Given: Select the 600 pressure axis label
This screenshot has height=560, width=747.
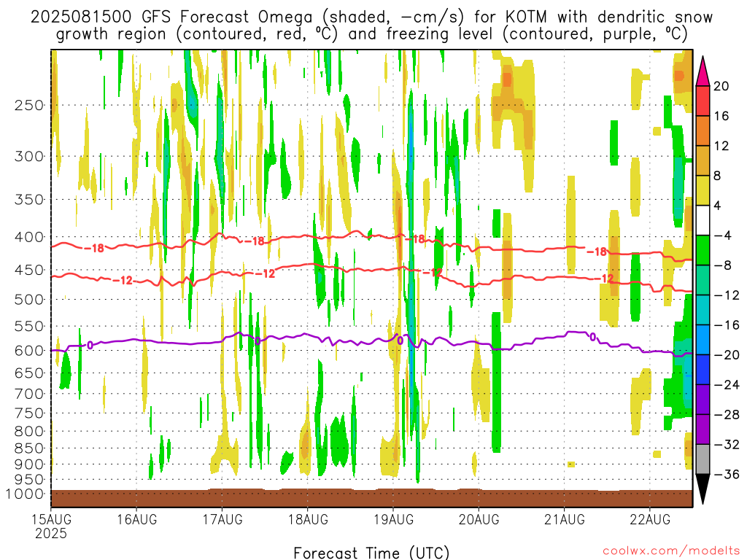Looking at the screenshot, I should [29, 351].
